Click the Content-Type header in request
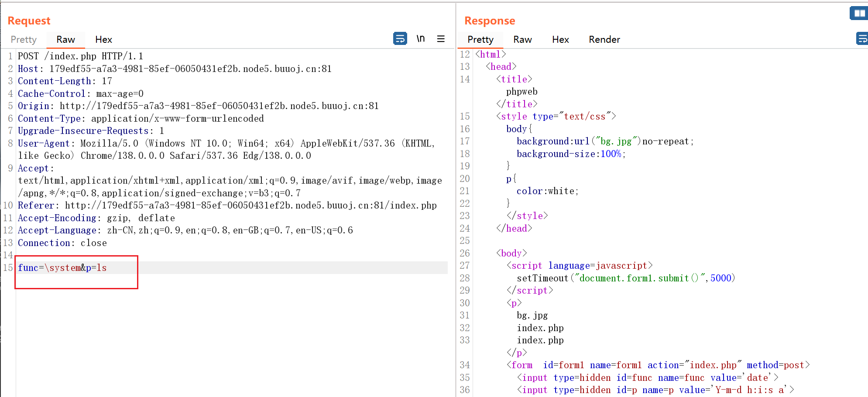This screenshot has height=397, width=868. (141, 119)
